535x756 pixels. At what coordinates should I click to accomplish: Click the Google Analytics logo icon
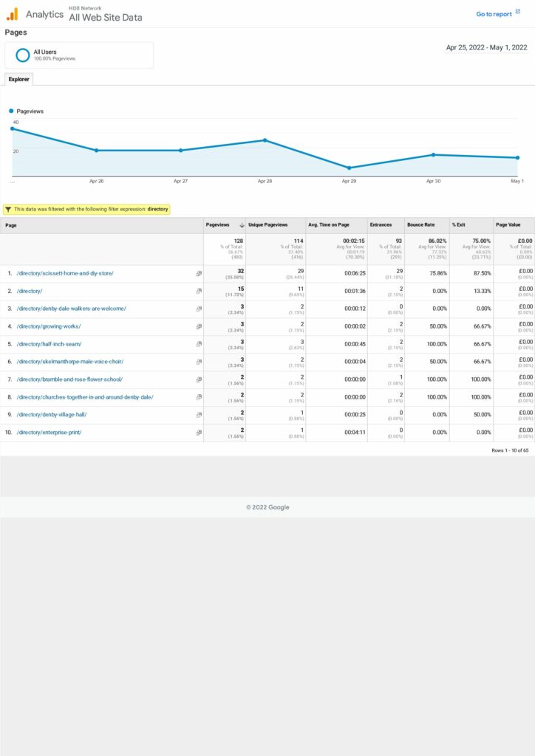13,14
